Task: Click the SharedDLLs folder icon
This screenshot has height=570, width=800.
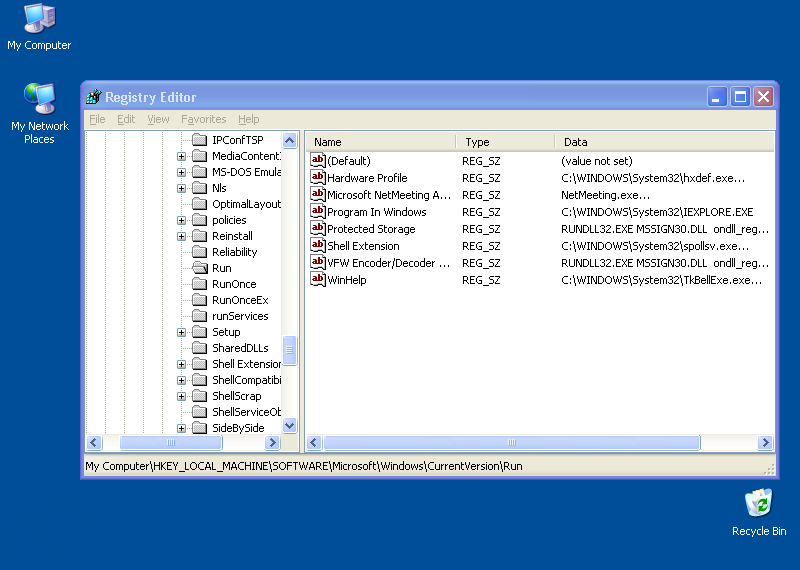Action: [x=199, y=348]
